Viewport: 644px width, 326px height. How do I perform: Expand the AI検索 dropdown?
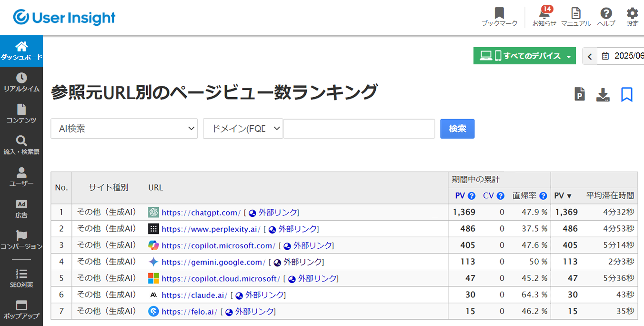[124, 129]
